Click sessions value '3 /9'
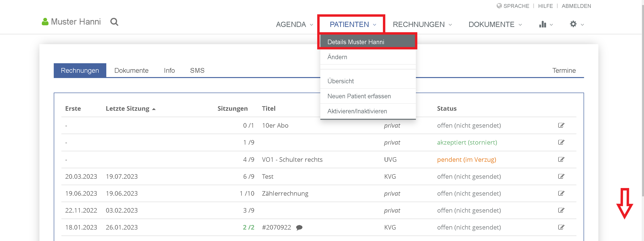The image size is (644, 241). click(248, 210)
